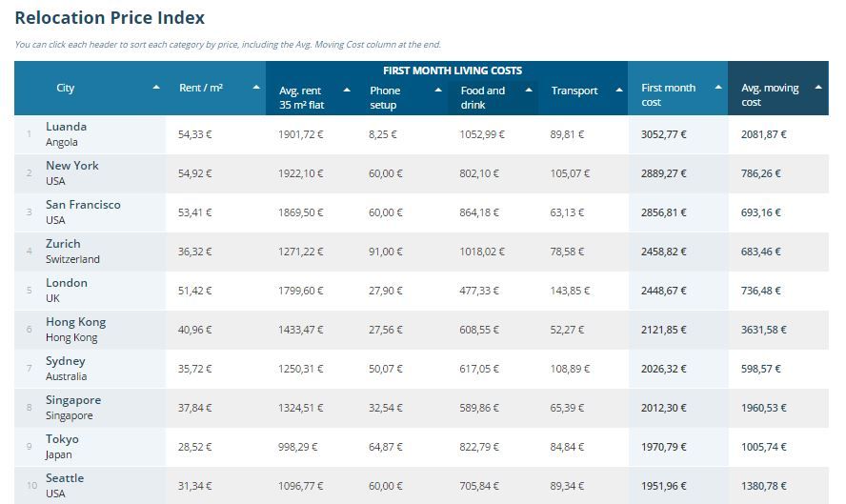Click First month cost sort arrow
Viewport: 846px width, 504px height.
(718, 88)
